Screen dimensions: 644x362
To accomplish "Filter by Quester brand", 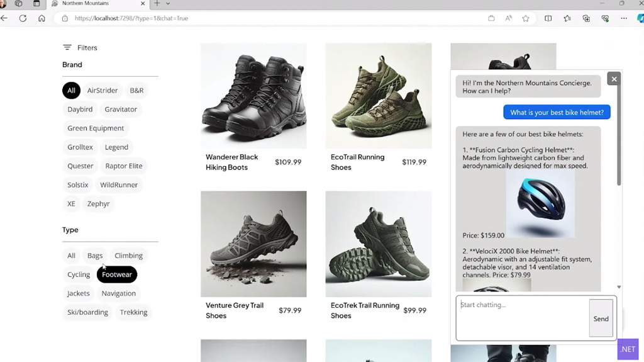I will point(80,166).
